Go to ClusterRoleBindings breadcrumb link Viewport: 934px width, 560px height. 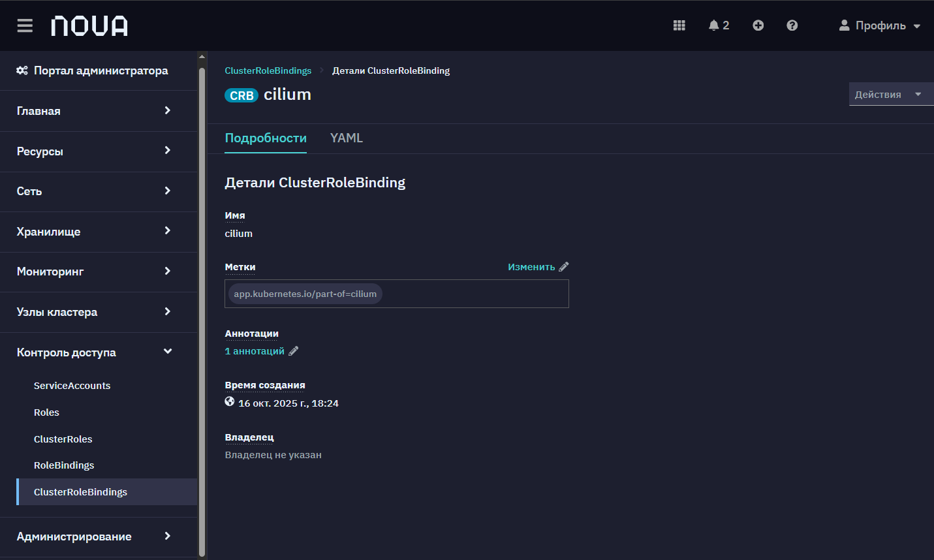tap(268, 70)
